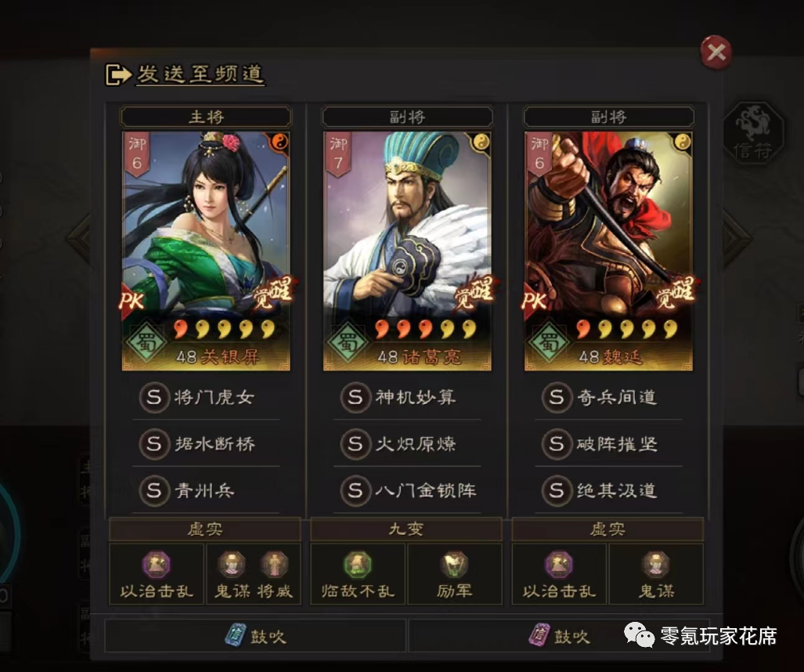Click the 发送至频道 share icon
This screenshot has height=672, width=804.
(118, 74)
